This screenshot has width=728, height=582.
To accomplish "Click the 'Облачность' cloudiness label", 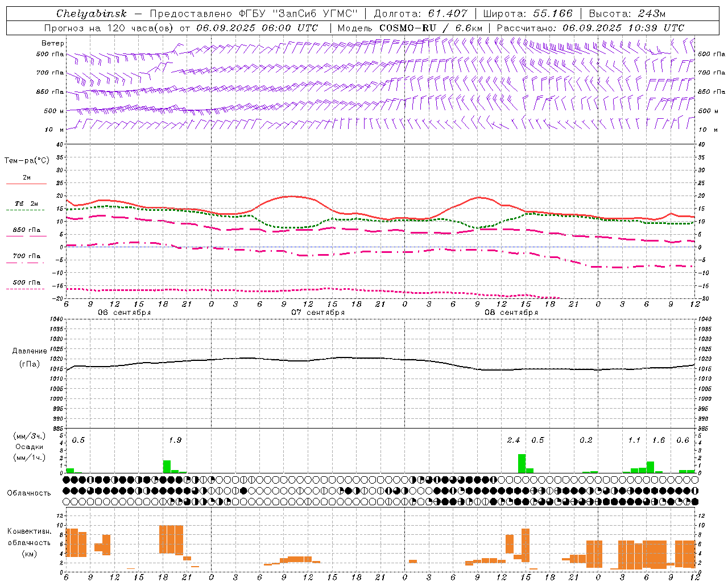I will 29,493.
